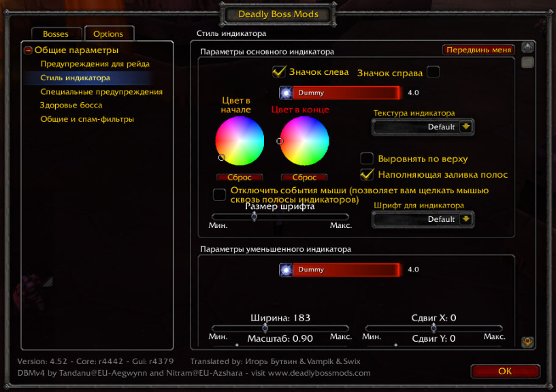Uncheck the Значок слева checkbox
The height and width of the screenshot is (392, 556).
coord(279,71)
